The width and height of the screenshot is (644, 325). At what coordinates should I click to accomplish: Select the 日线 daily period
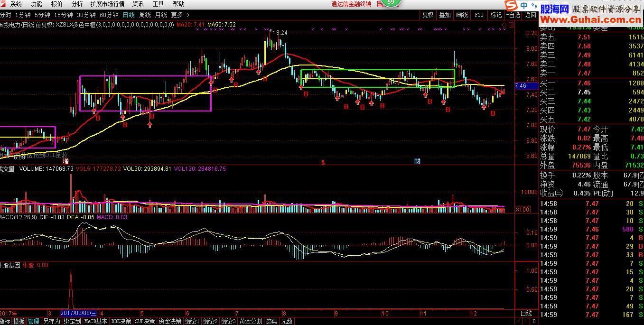(128, 15)
